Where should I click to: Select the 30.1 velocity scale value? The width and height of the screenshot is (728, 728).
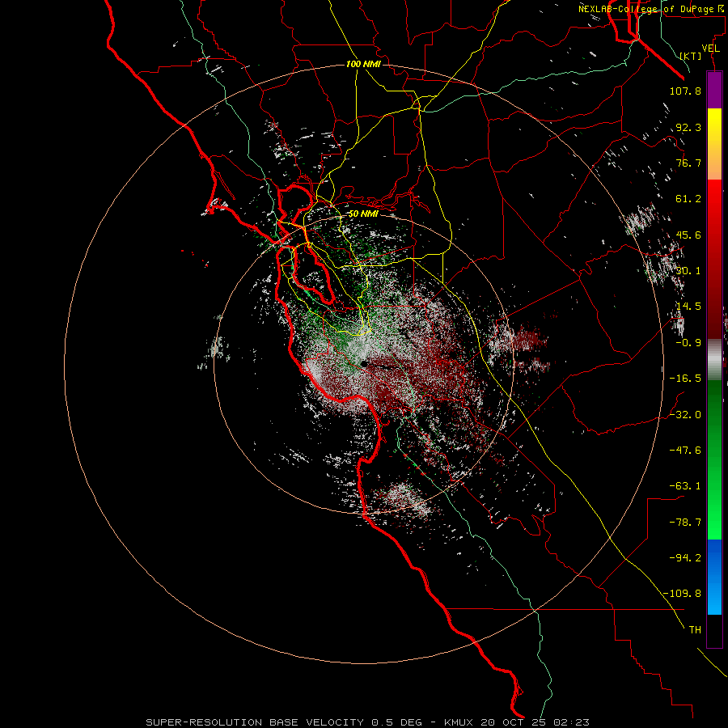[688, 271]
